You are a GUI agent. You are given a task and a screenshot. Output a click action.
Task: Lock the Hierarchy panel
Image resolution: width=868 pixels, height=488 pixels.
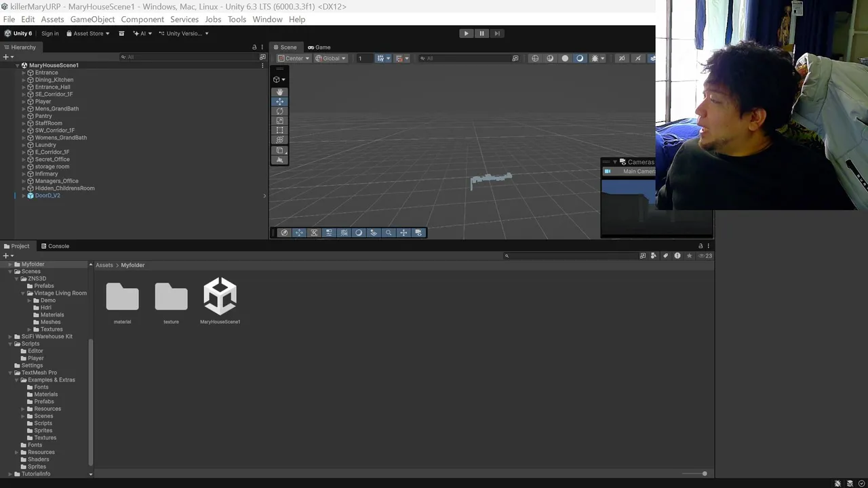coord(254,47)
